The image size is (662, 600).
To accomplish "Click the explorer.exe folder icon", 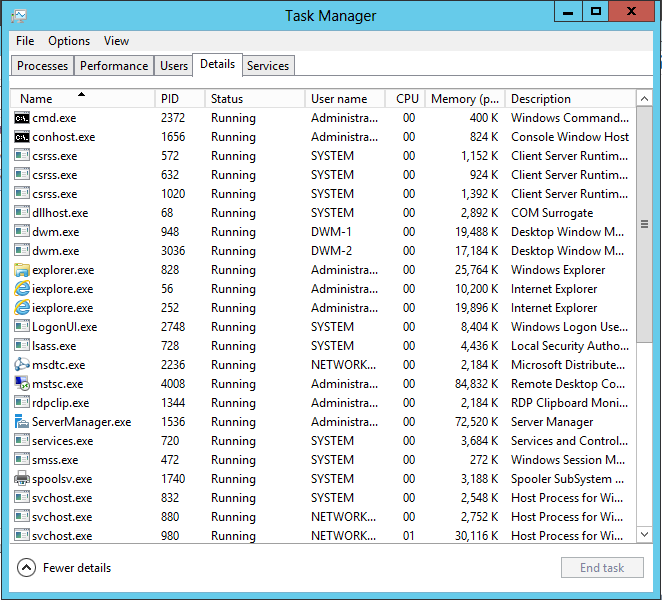I will [22, 270].
